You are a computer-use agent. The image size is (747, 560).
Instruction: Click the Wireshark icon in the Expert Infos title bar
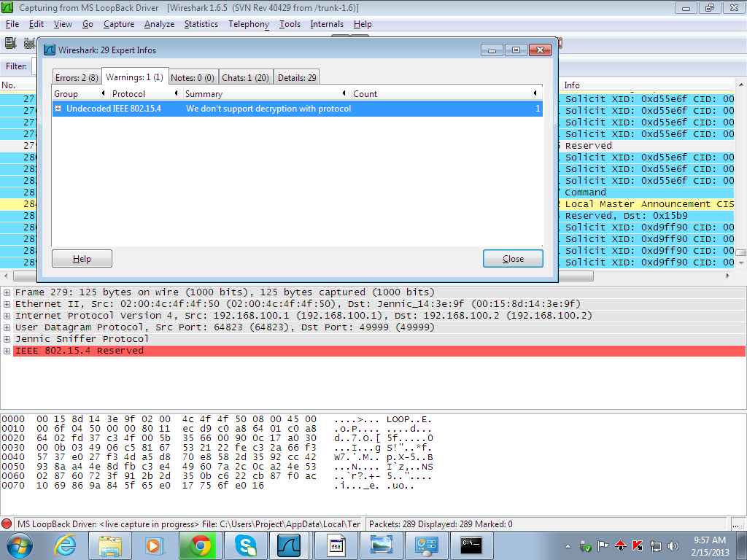point(50,50)
